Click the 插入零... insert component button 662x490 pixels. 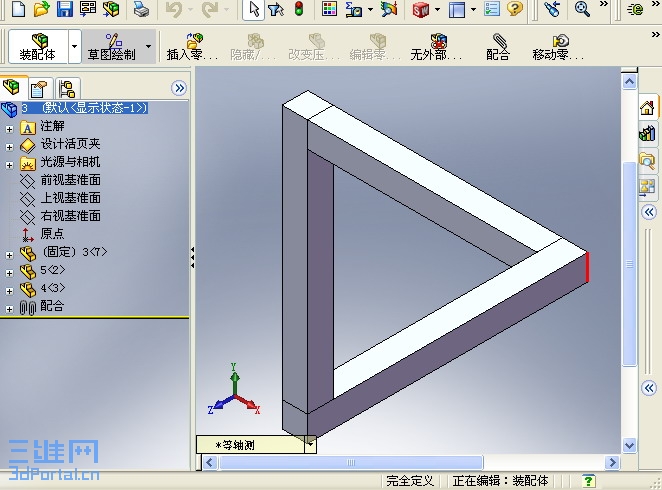point(193,46)
